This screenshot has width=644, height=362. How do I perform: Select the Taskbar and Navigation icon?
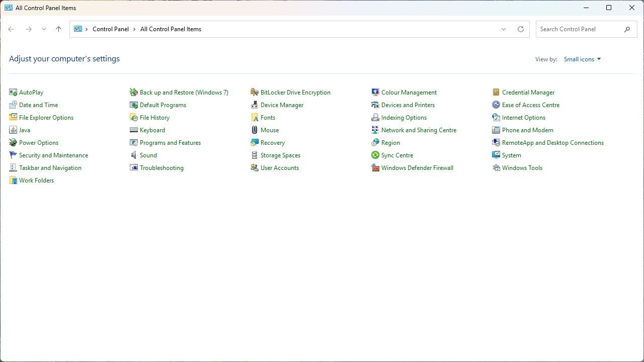13,168
